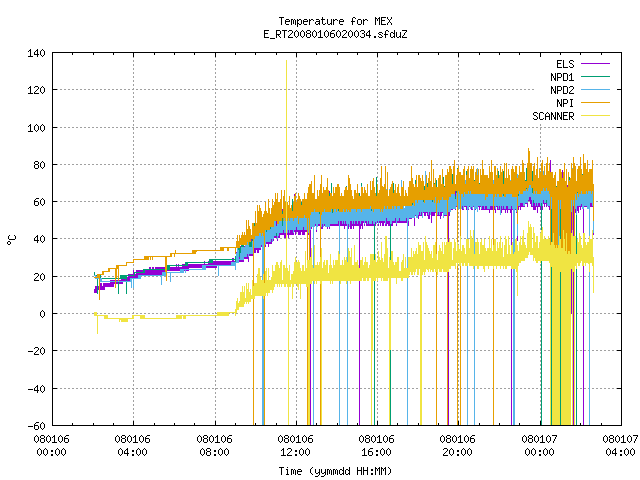The width and height of the screenshot is (640, 480).
Task: Click the 100 y-axis tick label
Action: click(x=36, y=128)
